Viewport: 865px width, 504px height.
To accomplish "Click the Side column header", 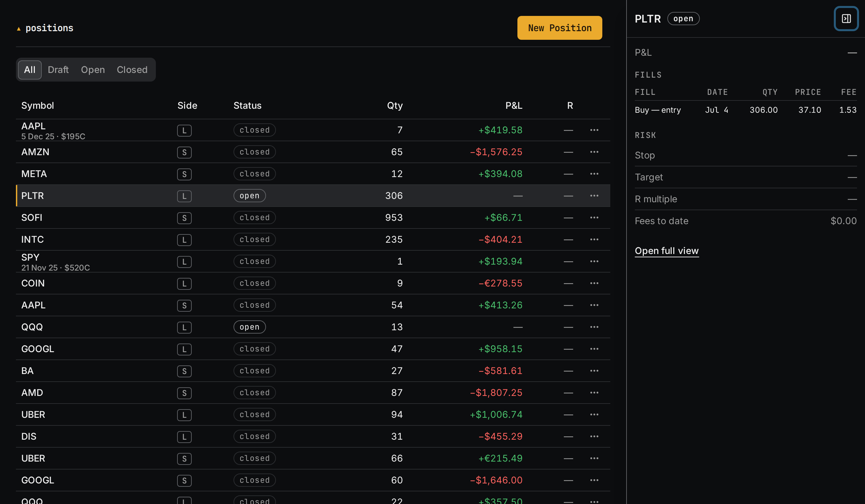I will click(x=187, y=106).
